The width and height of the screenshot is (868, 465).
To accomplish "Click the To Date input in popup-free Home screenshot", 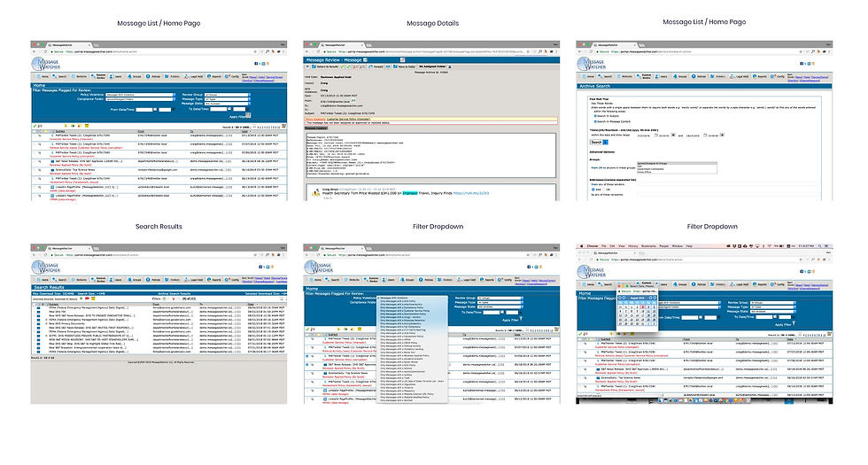I will point(219,109).
